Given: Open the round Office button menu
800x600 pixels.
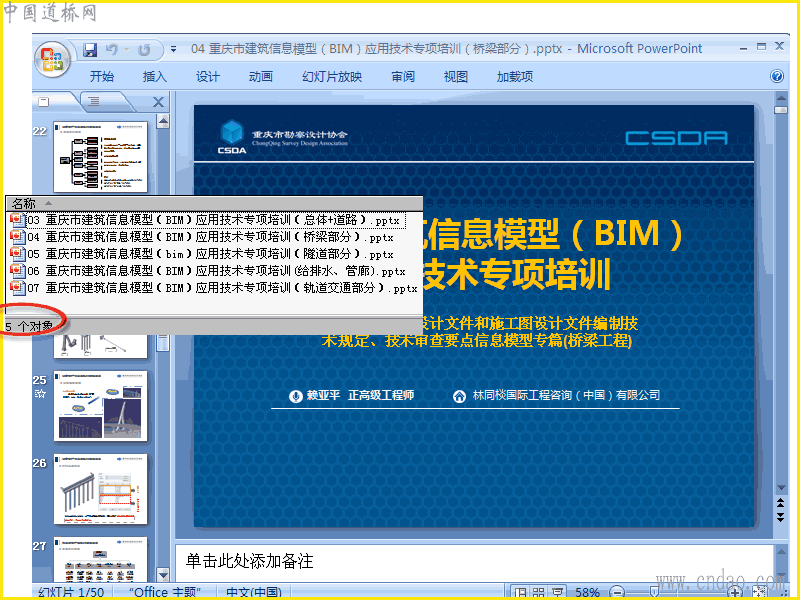Looking at the screenshot, I should pos(52,59).
